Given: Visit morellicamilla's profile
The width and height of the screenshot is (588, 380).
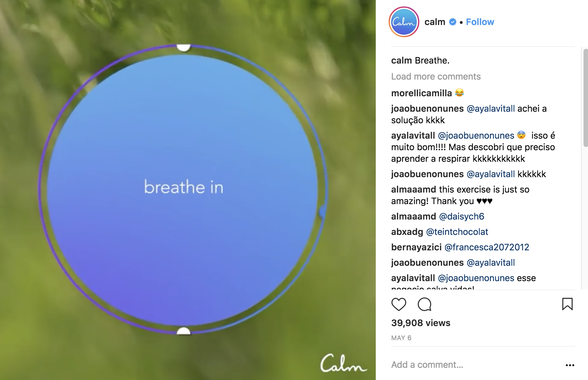Looking at the screenshot, I should [x=421, y=93].
